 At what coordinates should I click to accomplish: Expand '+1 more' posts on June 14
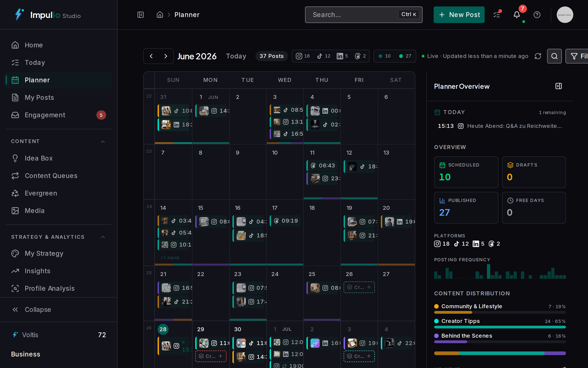pos(170,258)
